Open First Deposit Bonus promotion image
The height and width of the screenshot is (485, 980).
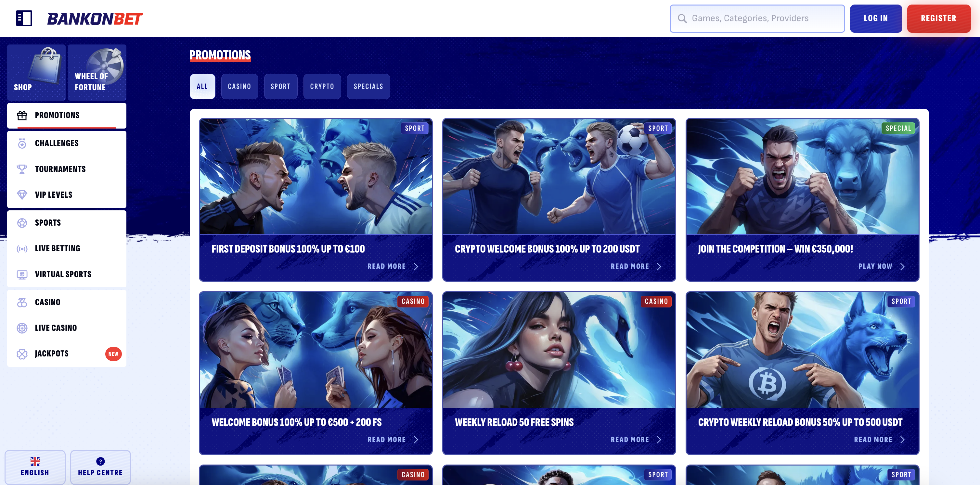point(316,176)
